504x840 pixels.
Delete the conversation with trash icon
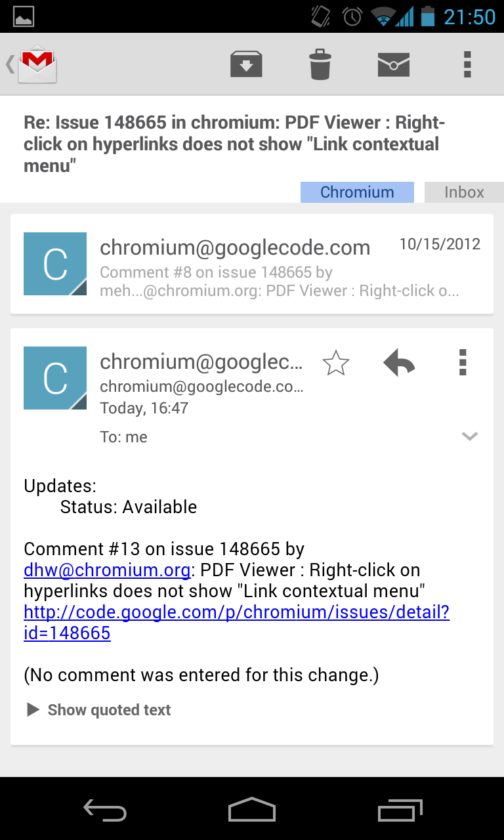[x=320, y=64]
